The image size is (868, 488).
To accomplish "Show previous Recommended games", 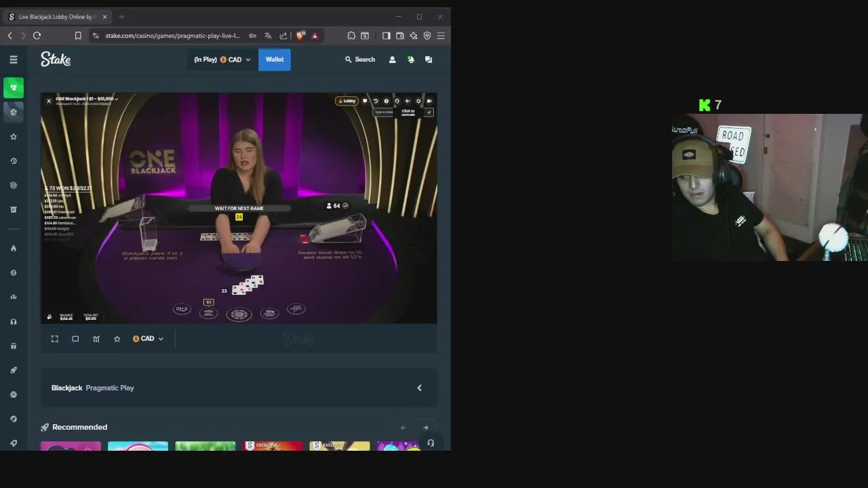I will click(403, 428).
